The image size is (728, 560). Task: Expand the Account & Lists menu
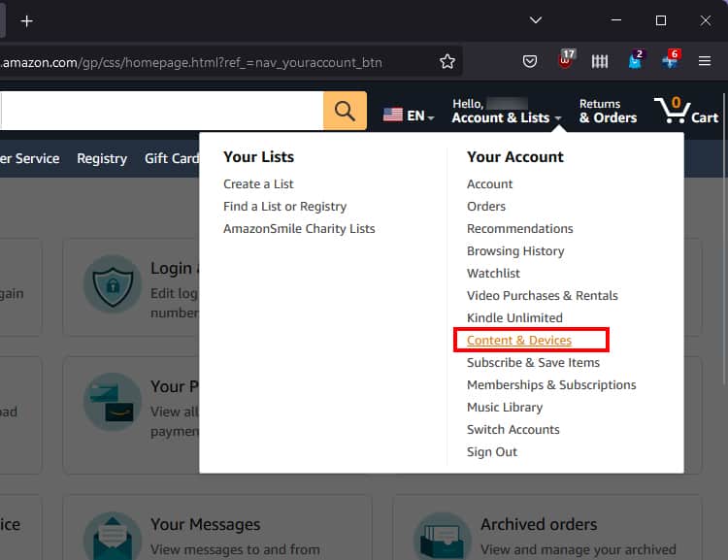click(506, 111)
